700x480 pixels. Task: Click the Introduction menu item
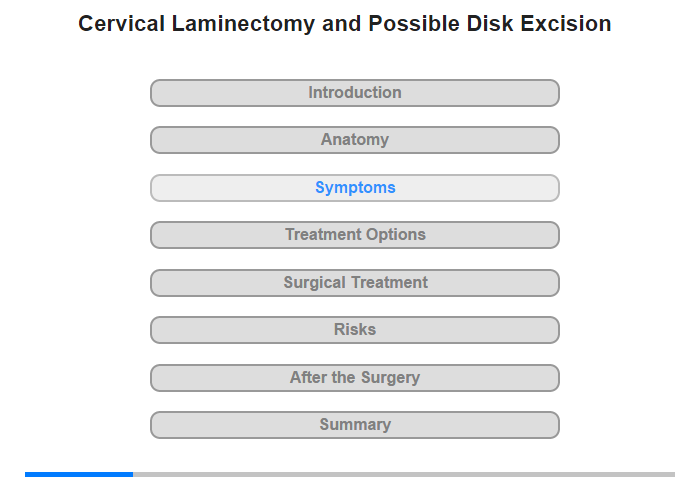[354, 93]
